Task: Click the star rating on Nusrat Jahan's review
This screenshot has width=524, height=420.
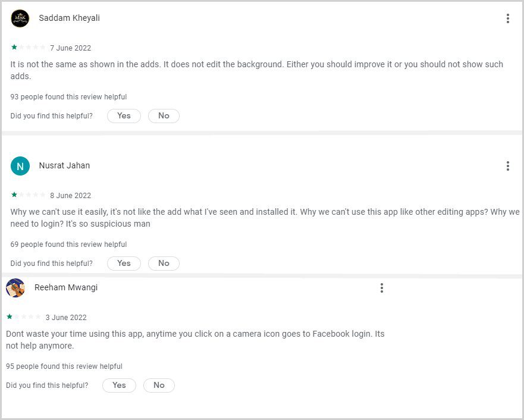Action: (x=28, y=195)
